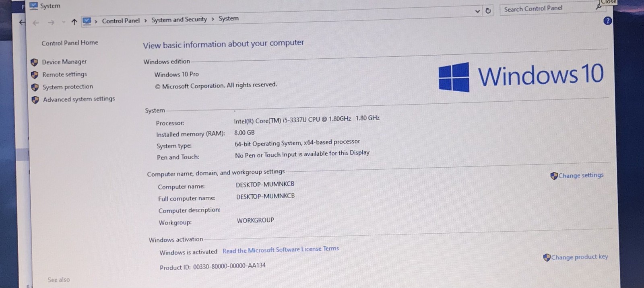Click the search magnifier icon
Image resolution: width=644 pixels, height=288 pixels.
coord(599,6)
